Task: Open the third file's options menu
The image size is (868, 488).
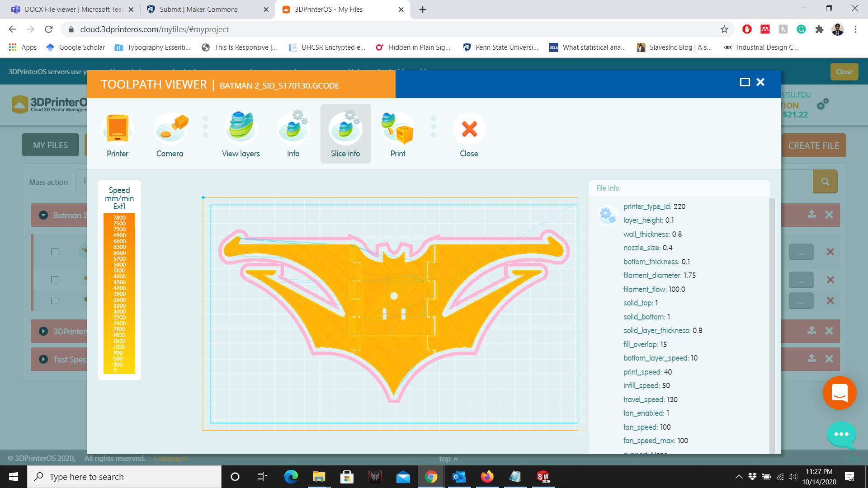Action: (801, 301)
